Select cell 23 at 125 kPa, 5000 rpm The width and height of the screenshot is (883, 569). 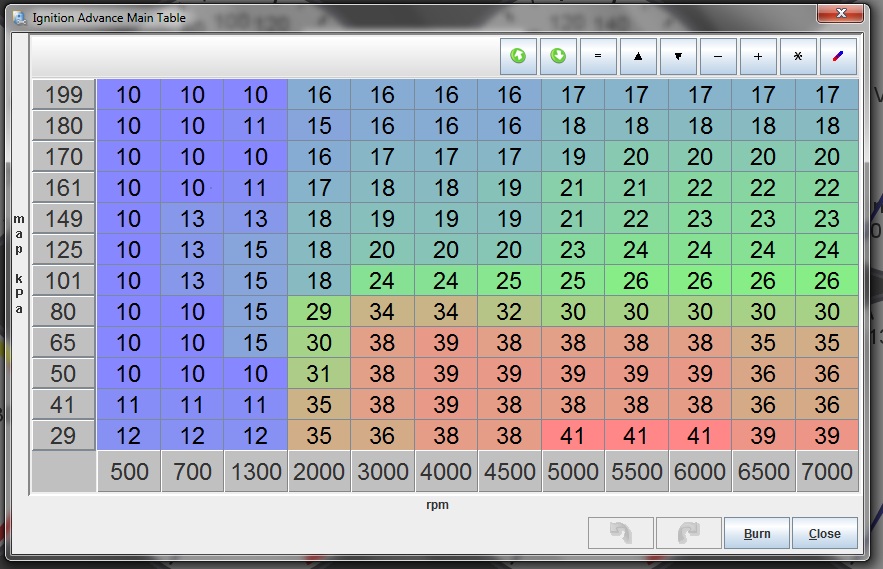tap(574, 250)
